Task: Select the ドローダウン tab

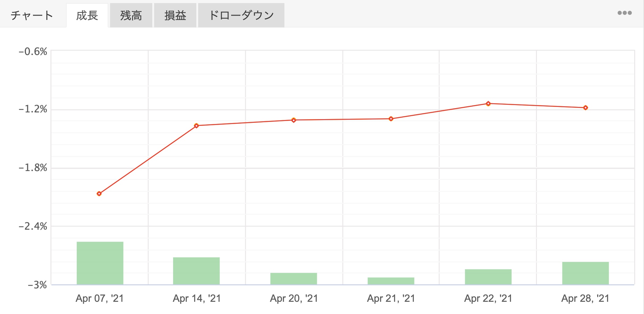Action: pos(241,15)
